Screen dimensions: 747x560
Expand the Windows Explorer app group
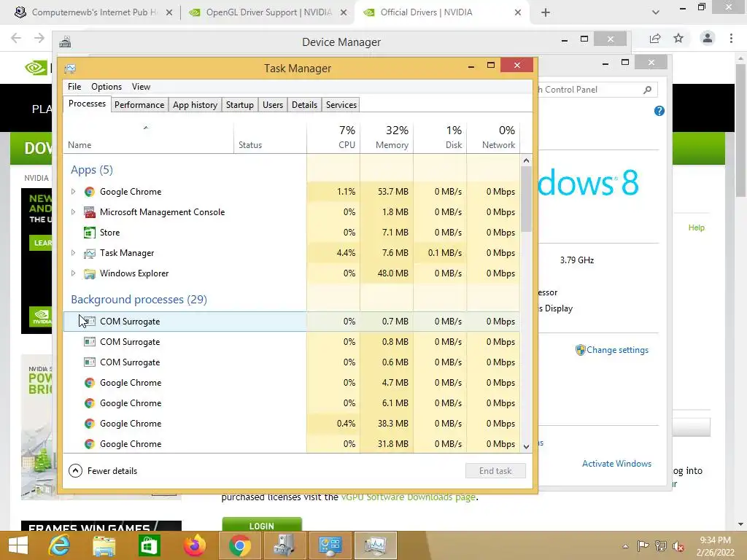[73, 273]
